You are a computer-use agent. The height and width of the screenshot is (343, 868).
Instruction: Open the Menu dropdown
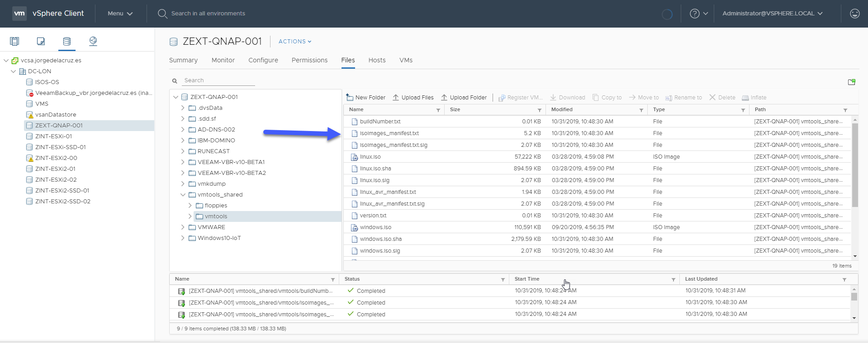(x=120, y=14)
